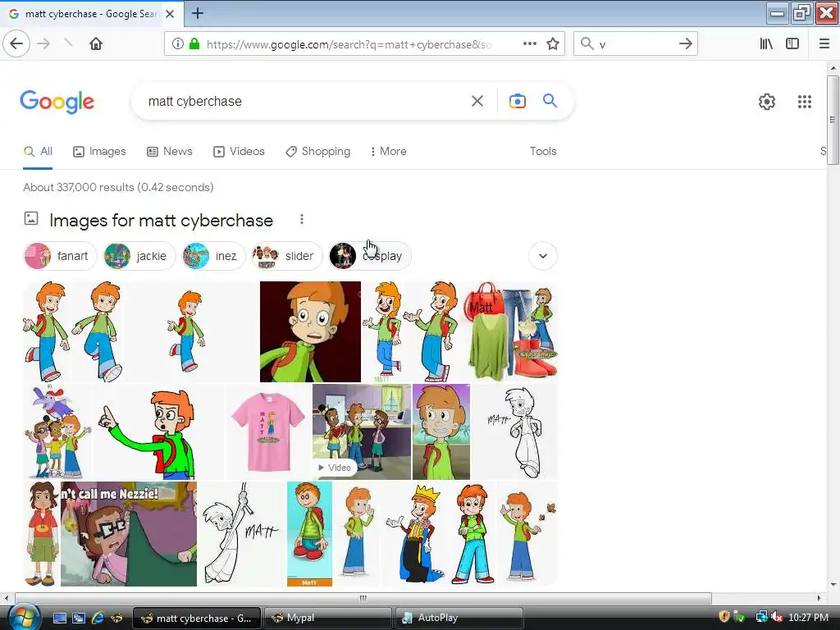Click the Forward arrow navigation button

pos(44,43)
